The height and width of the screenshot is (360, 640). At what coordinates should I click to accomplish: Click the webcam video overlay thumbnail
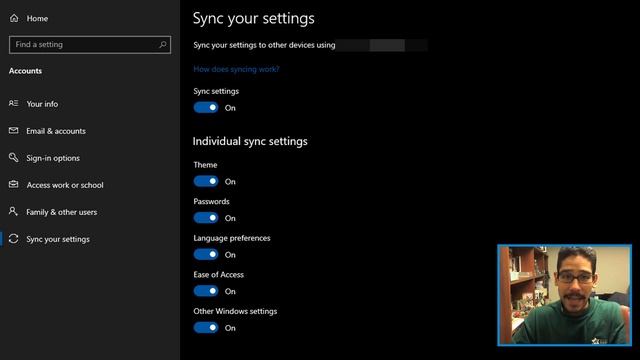coord(564,295)
